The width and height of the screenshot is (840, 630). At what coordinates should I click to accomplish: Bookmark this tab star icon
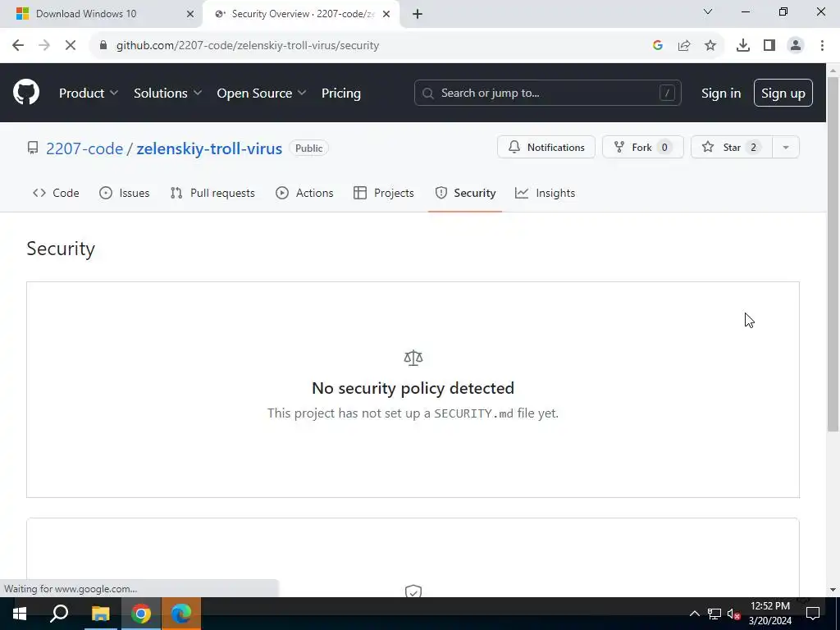pyautogui.click(x=710, y=46)
